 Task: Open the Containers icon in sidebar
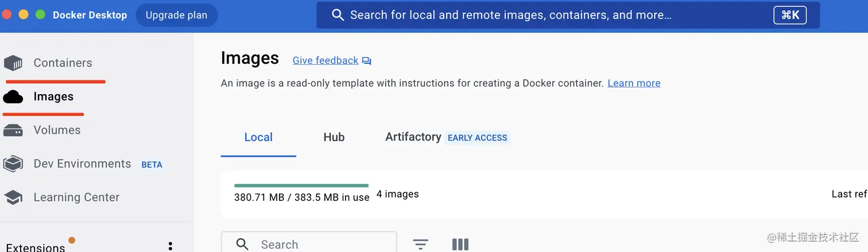tap(13, 63)
